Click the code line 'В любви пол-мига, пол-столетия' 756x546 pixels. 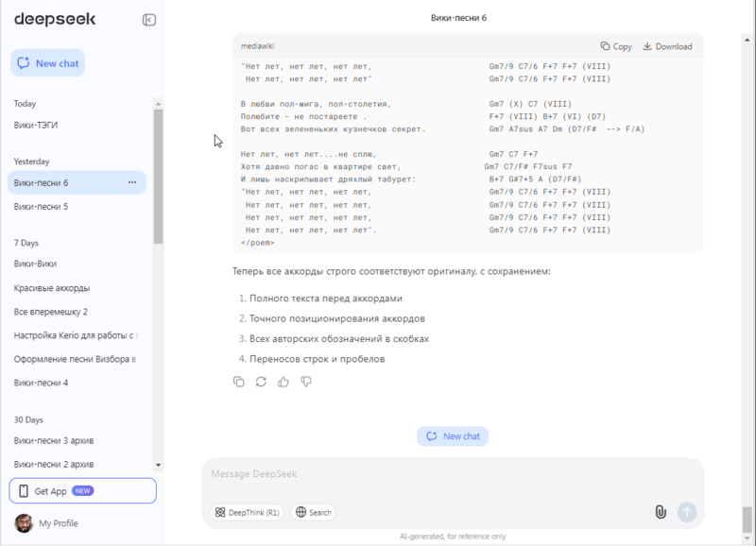(x=316, y=104)
